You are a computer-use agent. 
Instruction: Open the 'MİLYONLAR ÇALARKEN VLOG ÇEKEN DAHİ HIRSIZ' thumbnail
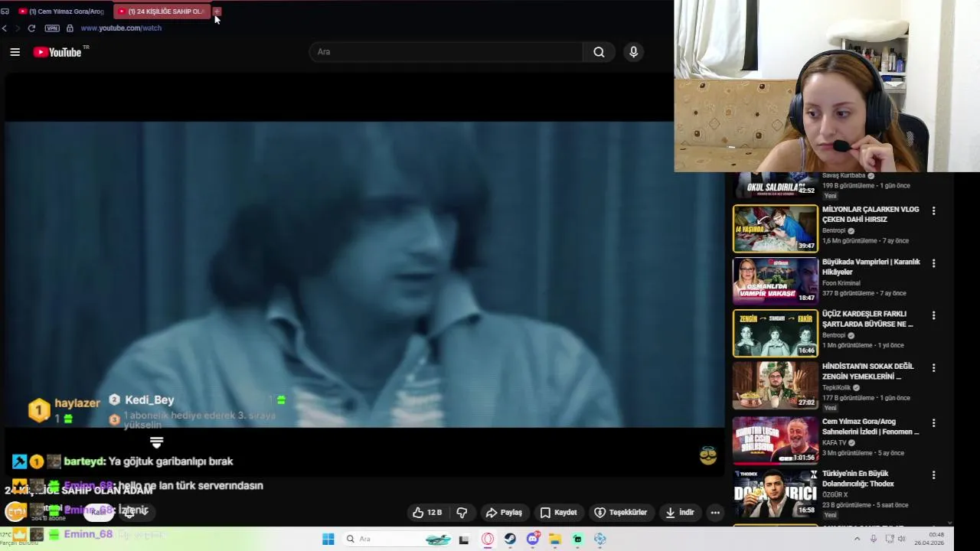(x=776, y=228)
